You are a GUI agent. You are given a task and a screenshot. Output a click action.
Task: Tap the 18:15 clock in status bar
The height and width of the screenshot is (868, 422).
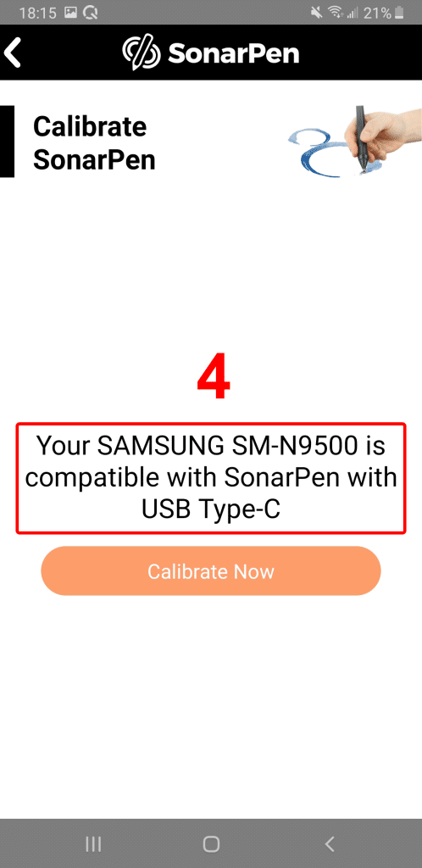coord(37,13)
